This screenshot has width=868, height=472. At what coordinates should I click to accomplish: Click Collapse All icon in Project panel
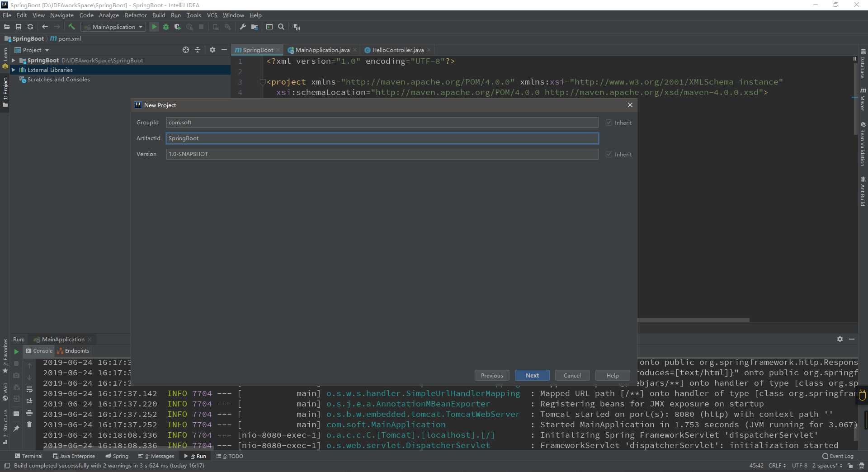coord(198,50)
